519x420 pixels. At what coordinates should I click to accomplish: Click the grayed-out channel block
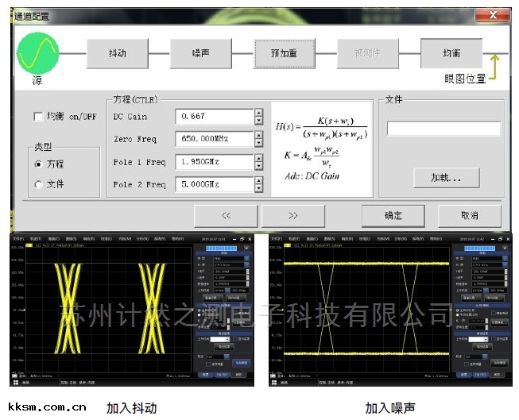[x=368, y=53]
